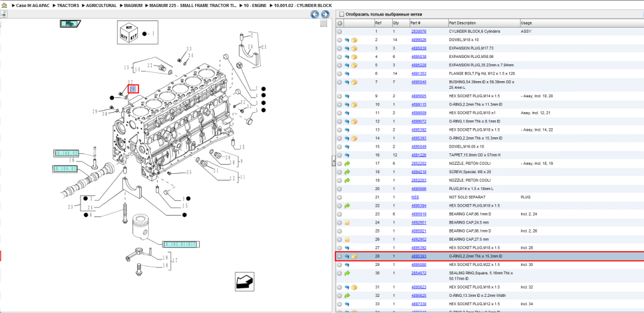Screen dimensions: 644x313
Task: Open the 10 - ENGINE breadcrumb level
Action: click(255, 6)
